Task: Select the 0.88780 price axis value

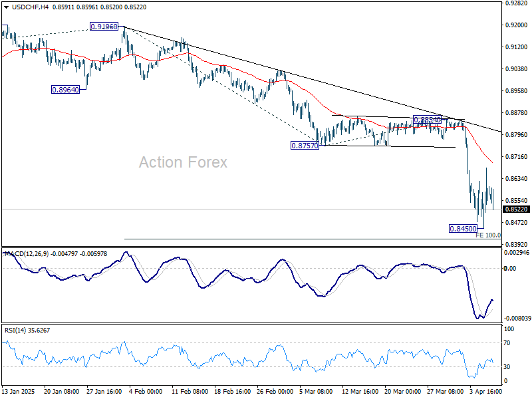Action: point(516,112)
